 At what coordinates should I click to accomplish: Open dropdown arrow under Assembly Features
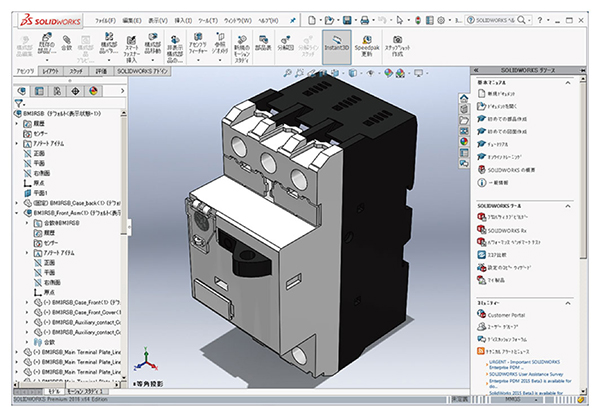(198, 60)
